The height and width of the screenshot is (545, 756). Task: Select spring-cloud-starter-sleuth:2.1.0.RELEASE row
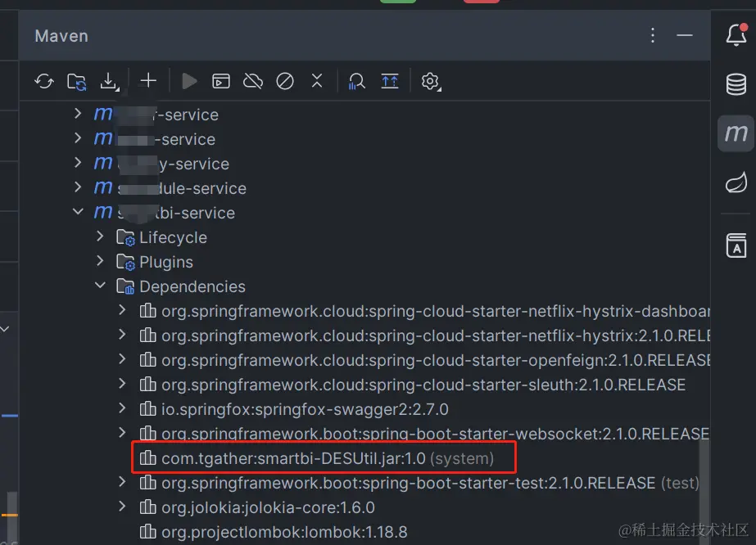[412, 385]
